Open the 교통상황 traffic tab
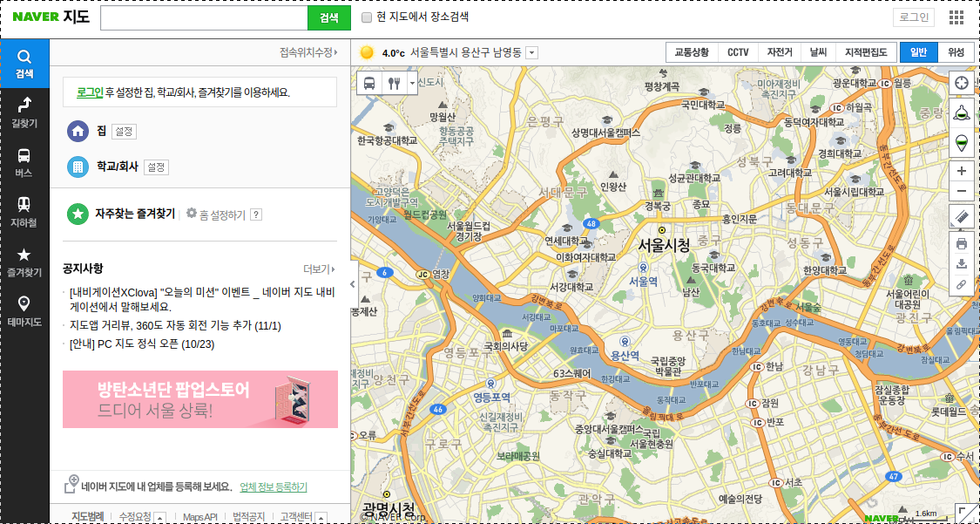This screenshot has width=980, height=524. pyautogui.click(x=691, y=51)
